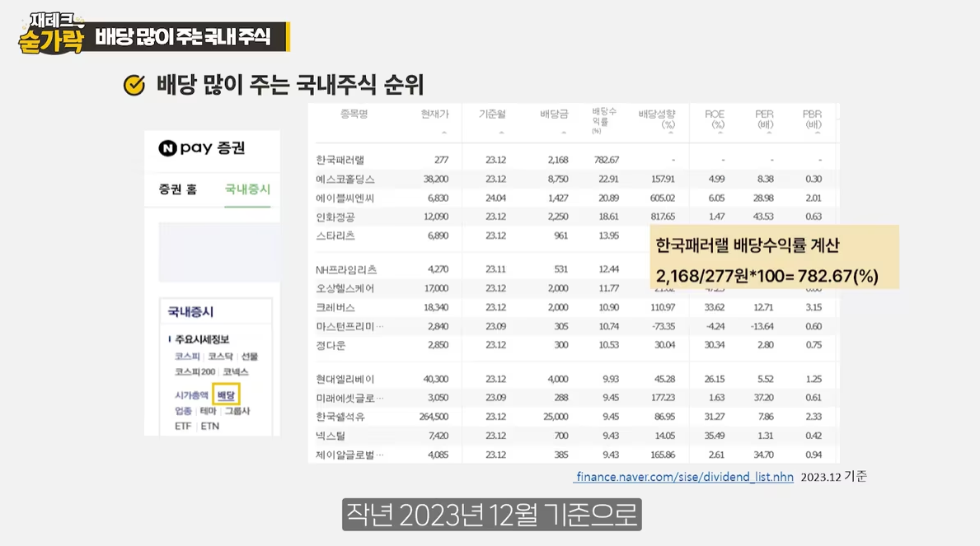Image resolution: width=980 pixels, height=546 pixels.
Task: Open the 에이블씨엔씨 stock link
Action: pyautogui.click(x=345, y=198)
